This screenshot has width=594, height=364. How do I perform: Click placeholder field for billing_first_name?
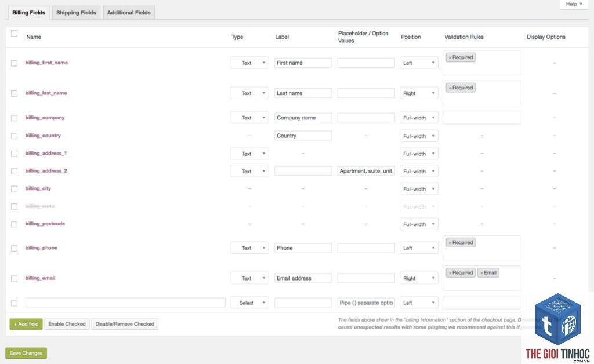coord(366,63)
